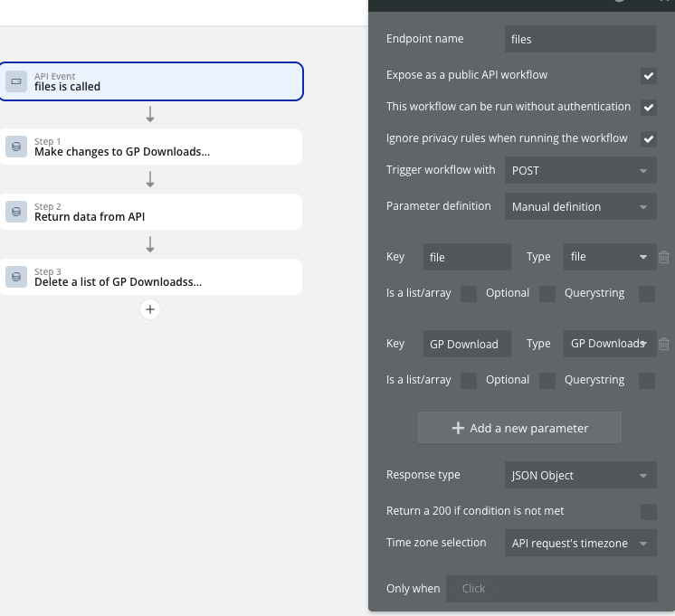Open the Parameter definition dropdown
Viewport: 675px width, 616px height.
pyautogui.click(x=580, y=206)
